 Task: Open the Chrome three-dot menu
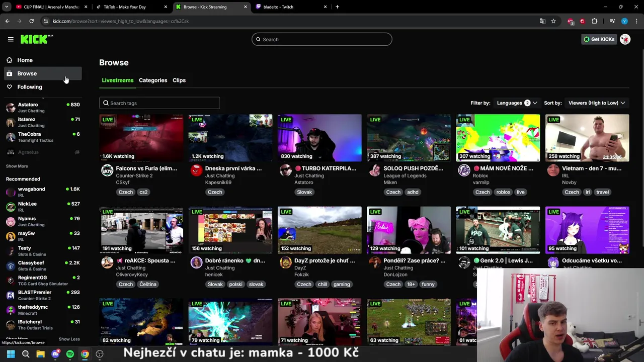[636, 21]
